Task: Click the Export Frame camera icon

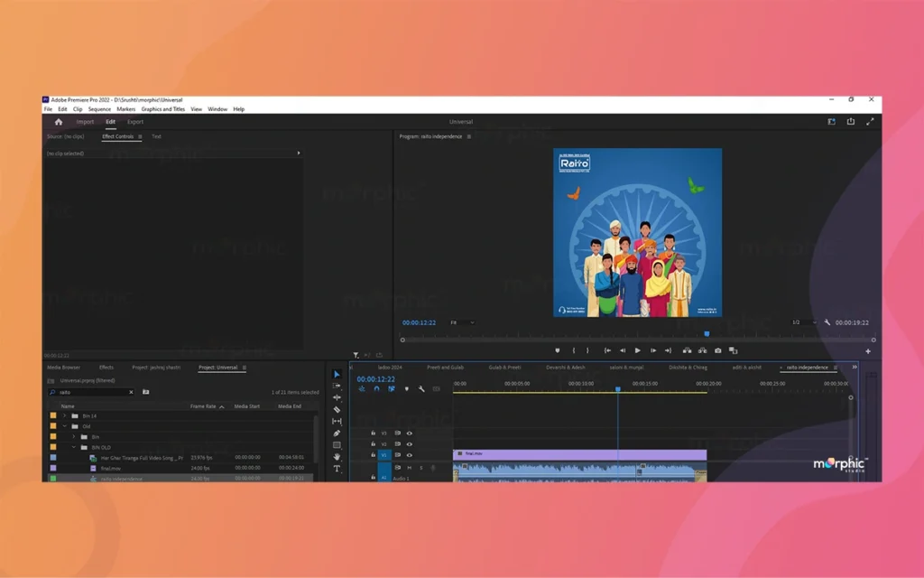Action: (718, 350)
